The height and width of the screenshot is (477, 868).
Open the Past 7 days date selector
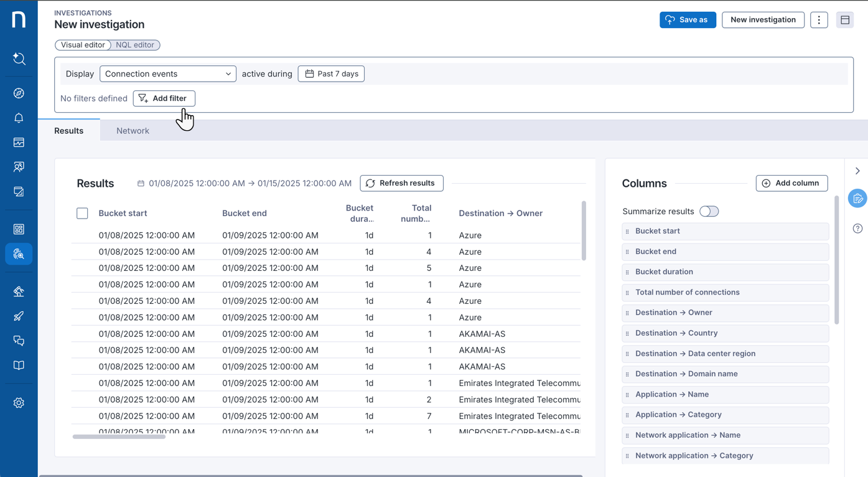coord(331,73)
